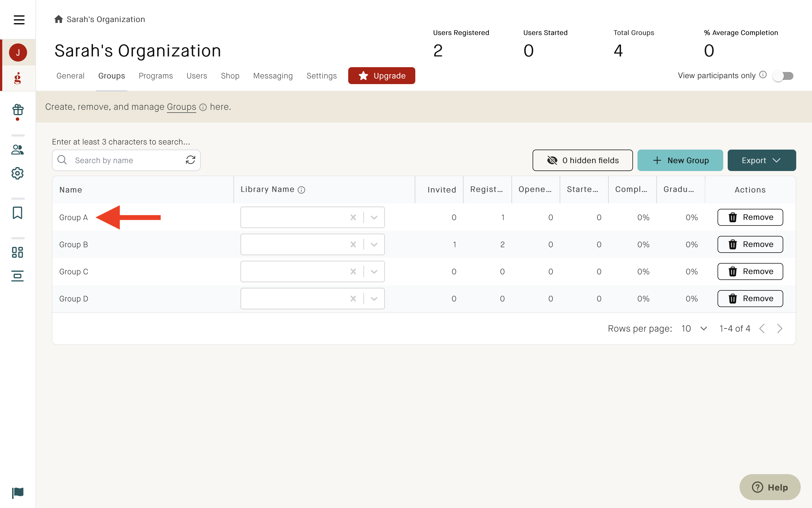Click the magnifier icon in search box
Viewport: 812px width, 508px height.
62,160
